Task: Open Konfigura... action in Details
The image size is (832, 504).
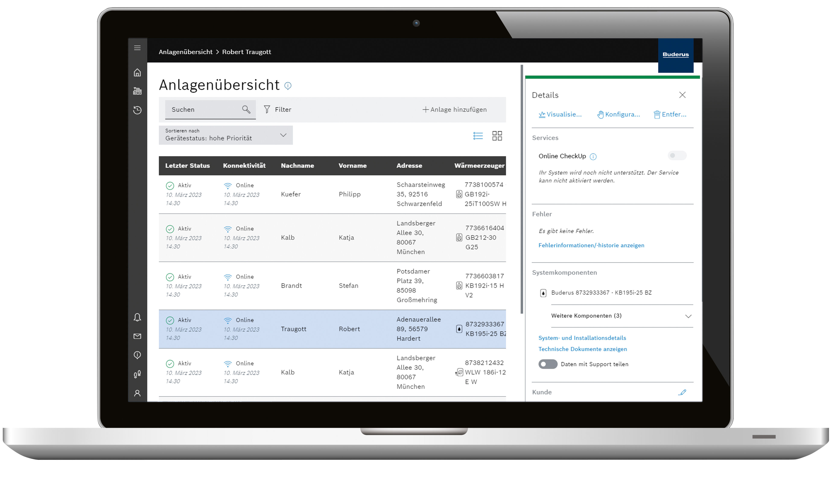Action: tap(618, 114)
